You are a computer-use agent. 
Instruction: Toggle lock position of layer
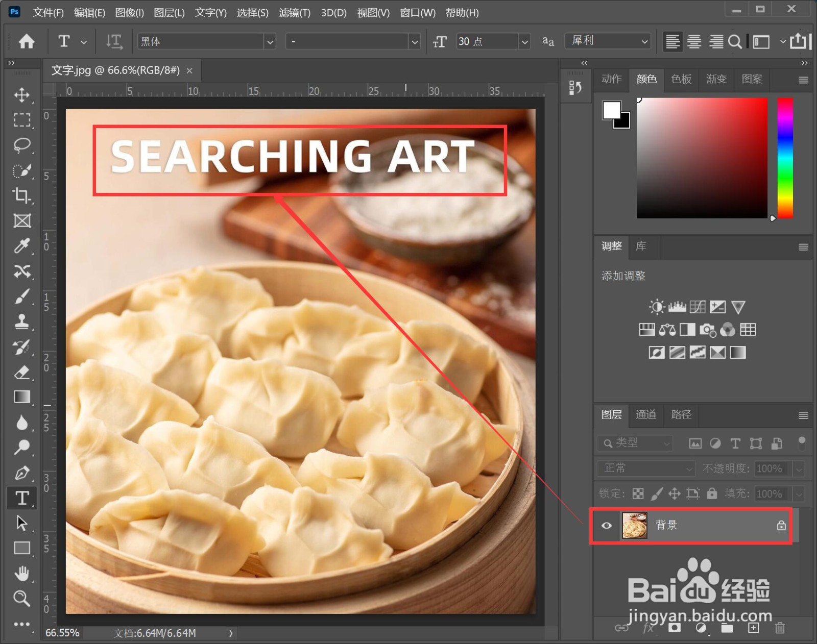[x=675, y=493]
